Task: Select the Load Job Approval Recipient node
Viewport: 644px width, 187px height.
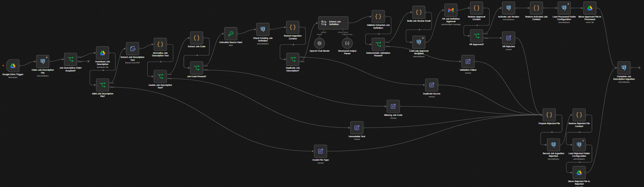Action: click(419, 42)
